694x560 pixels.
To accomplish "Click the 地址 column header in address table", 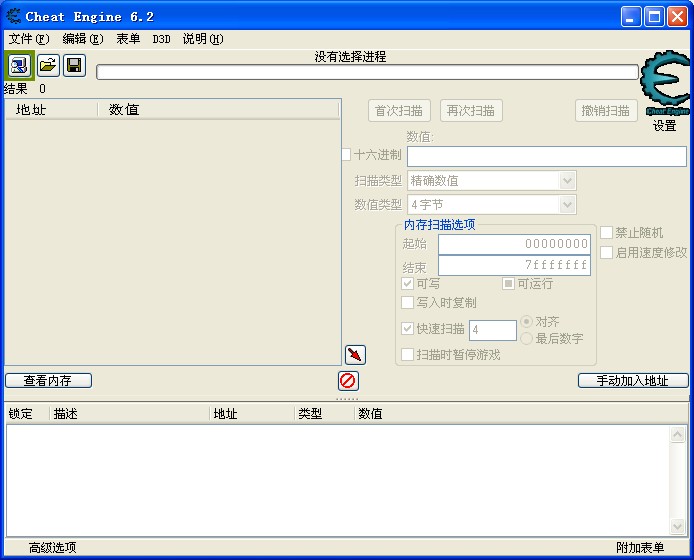I will point(252,414).
